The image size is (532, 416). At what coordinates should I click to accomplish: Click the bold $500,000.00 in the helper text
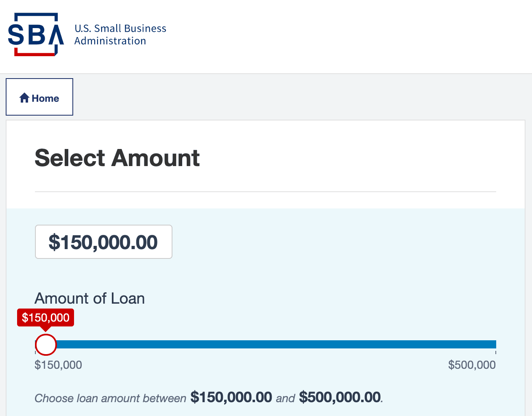point(340,397)
